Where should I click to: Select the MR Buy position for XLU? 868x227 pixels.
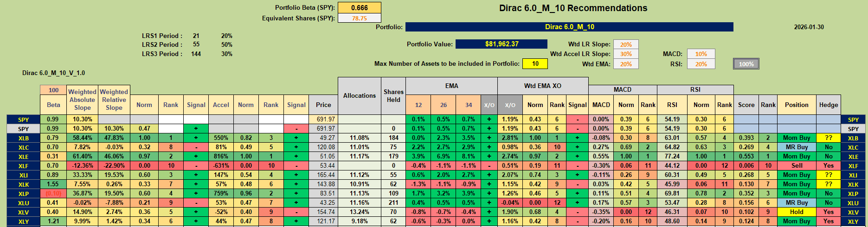pyautogui.click(x=797, y=202)
